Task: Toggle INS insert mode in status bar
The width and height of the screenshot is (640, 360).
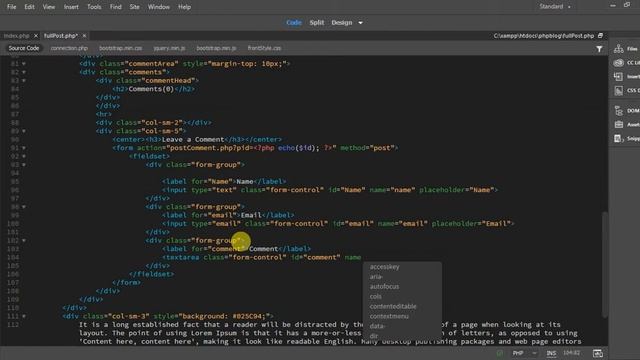Action: tap(551, 353)
